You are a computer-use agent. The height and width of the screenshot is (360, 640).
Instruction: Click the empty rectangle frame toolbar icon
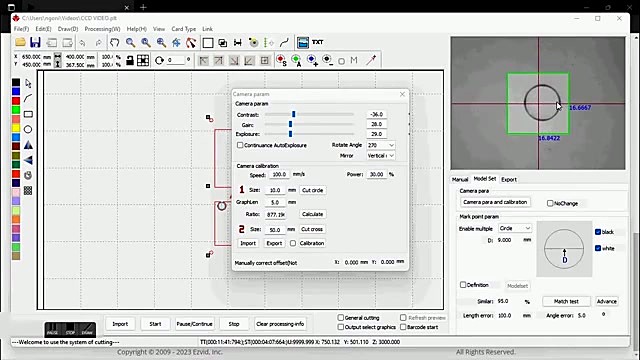[x=208, y=42]
